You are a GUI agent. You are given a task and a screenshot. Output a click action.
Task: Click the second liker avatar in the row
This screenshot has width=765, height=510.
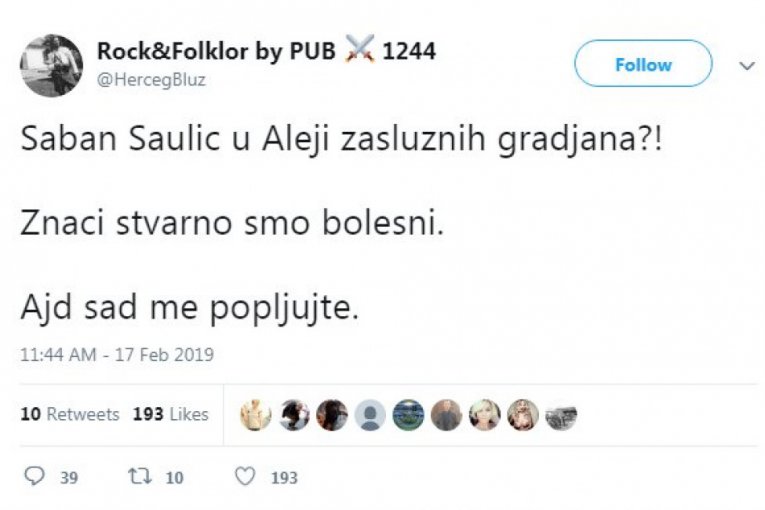coord(294,414)
